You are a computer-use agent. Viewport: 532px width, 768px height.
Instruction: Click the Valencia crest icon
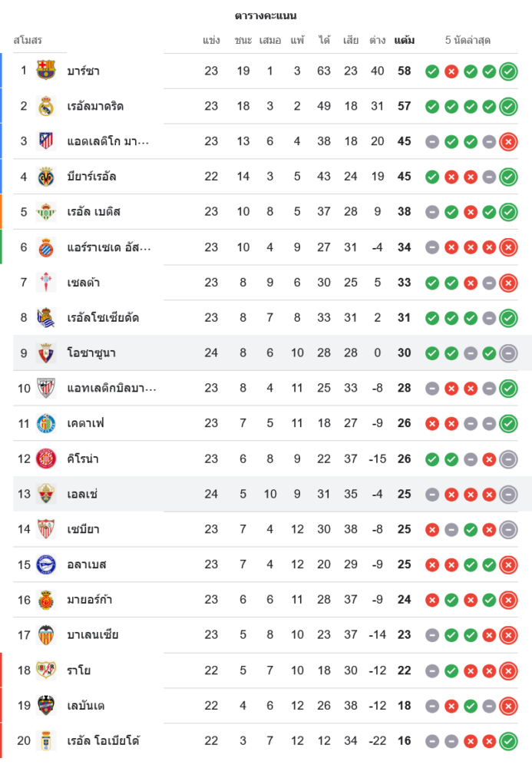tap(46, 635)
